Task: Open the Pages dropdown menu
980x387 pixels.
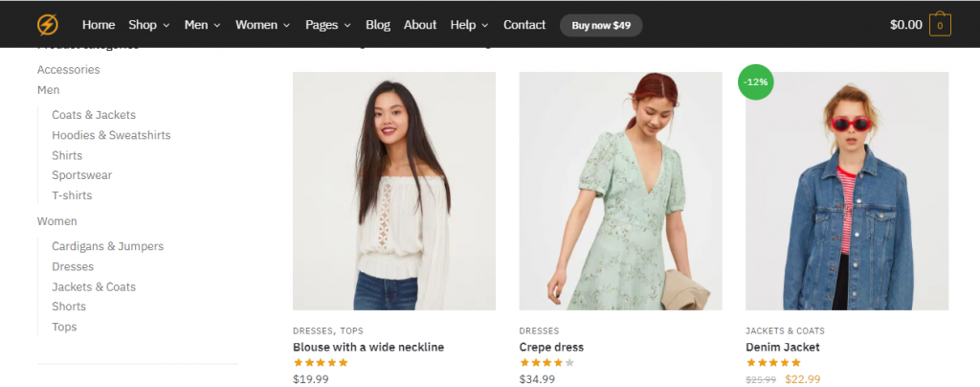Action: pos(328,25)
